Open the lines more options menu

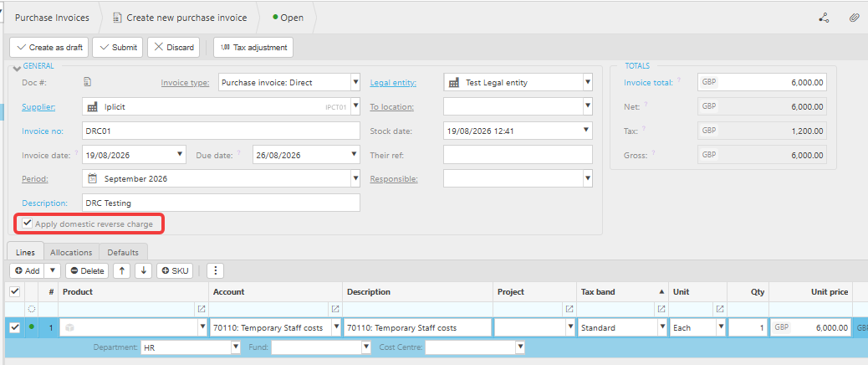pos(216,271)
